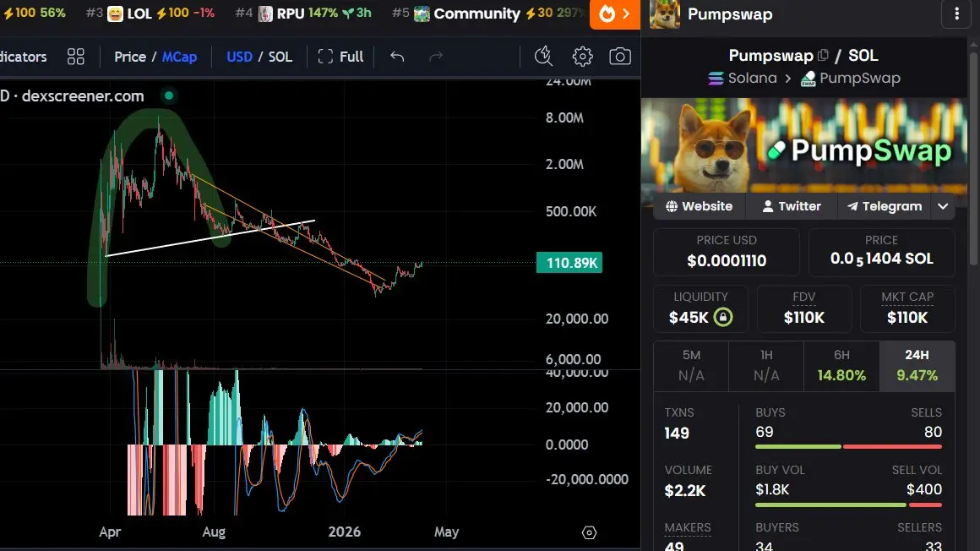This screenshot has width=980, height=551.
Task: Click the MKT CAP $110K value
Action: coord(906,318)
